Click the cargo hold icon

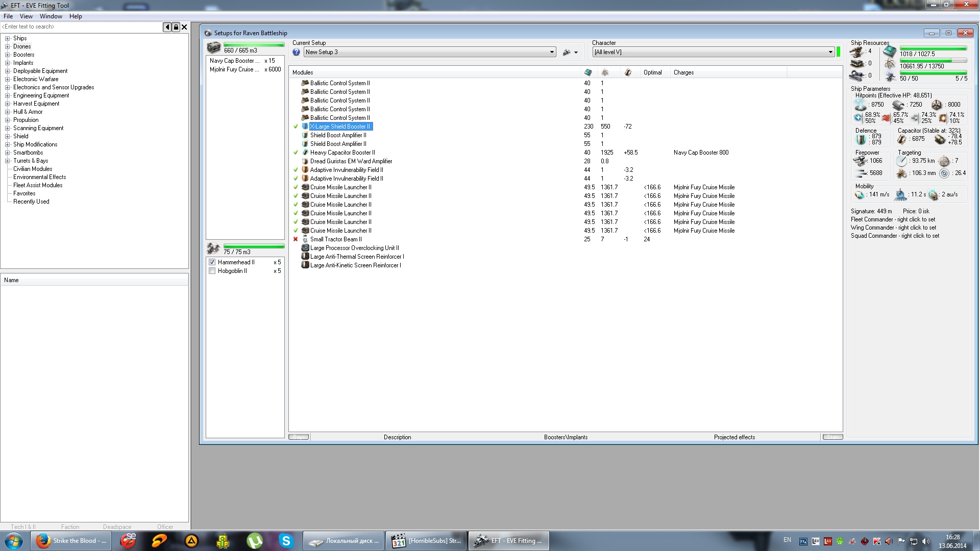click(x=214, y=48)
